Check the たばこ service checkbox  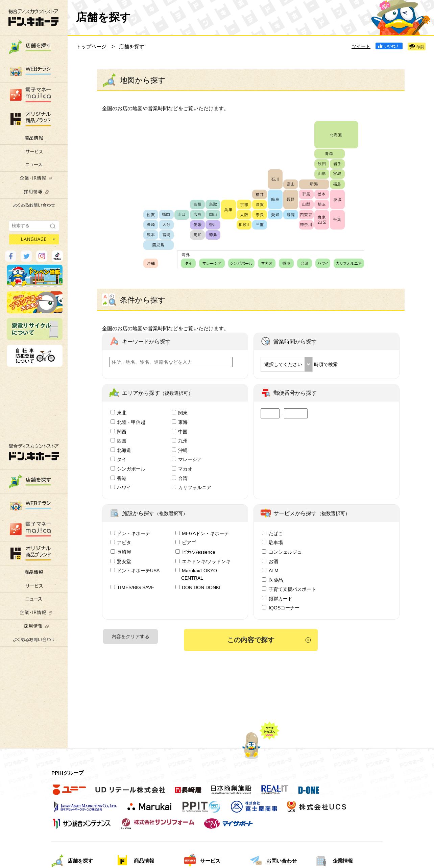tap(264, 533)
